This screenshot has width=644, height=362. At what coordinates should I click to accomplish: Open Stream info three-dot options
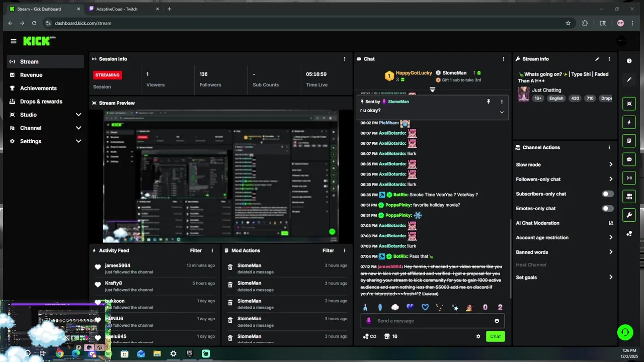pos(609,59)
